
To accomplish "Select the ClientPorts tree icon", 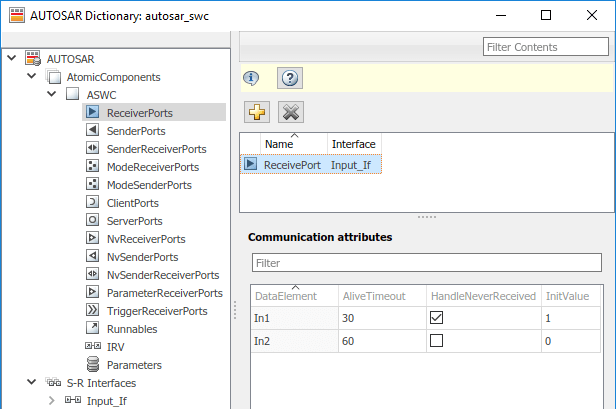I will 93,203.
